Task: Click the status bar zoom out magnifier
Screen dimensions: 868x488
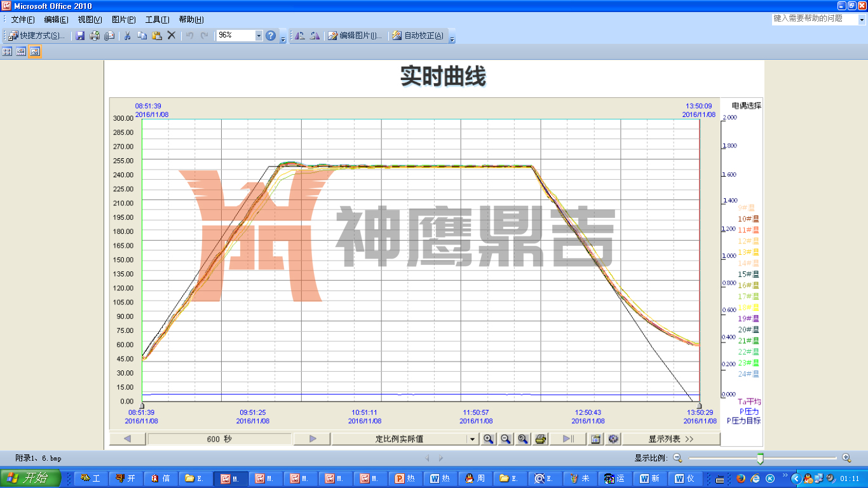Action: click(x=677, y=457)
